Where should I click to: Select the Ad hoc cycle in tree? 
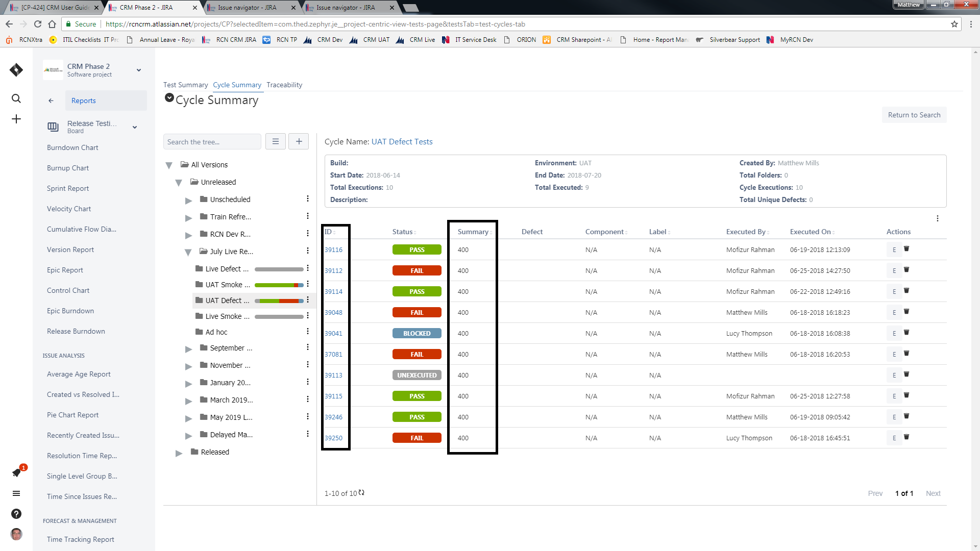(x=216, y=332)
